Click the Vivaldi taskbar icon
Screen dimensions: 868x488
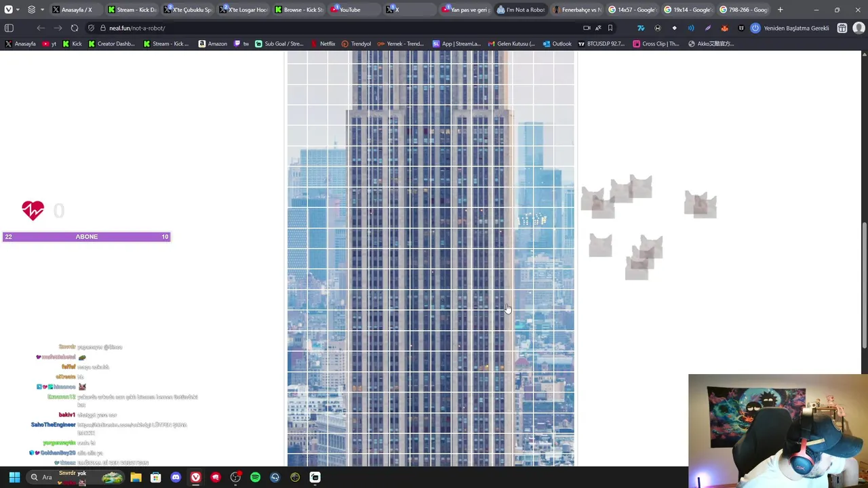point(195,477)
